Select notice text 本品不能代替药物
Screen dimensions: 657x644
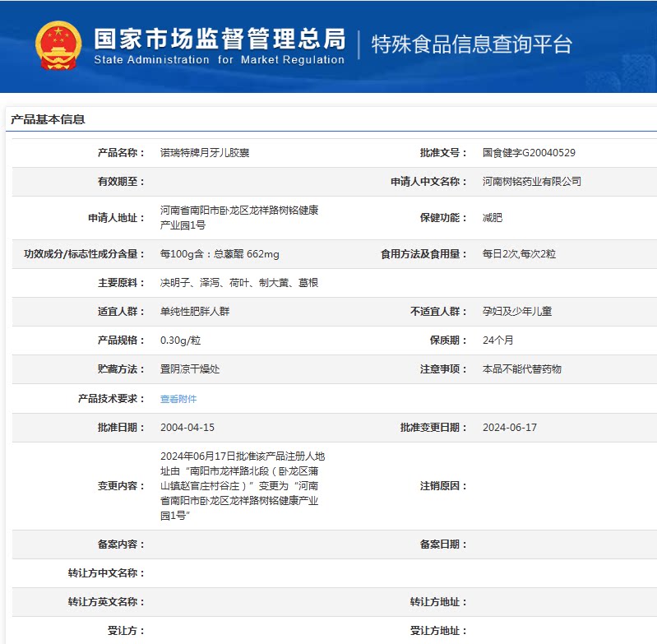coord(521,369)
